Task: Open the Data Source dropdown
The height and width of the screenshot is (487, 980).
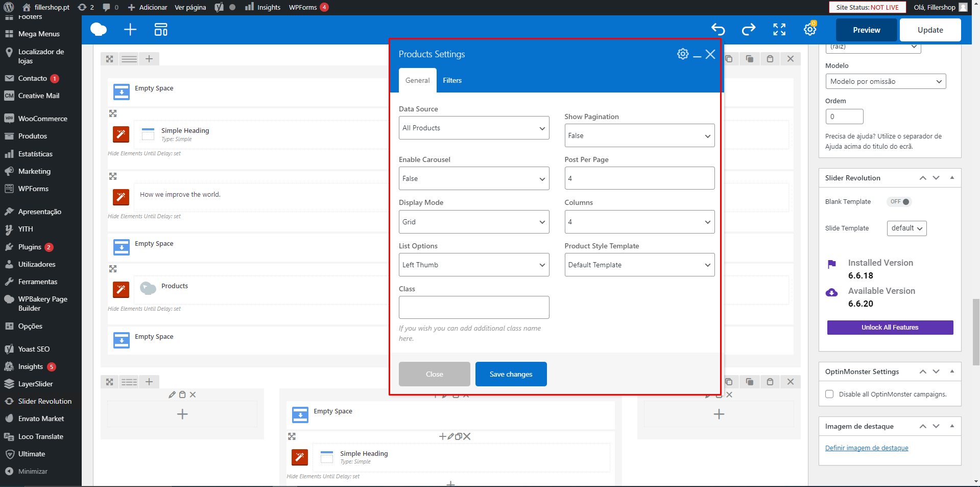Action: [x=474, y=128]
